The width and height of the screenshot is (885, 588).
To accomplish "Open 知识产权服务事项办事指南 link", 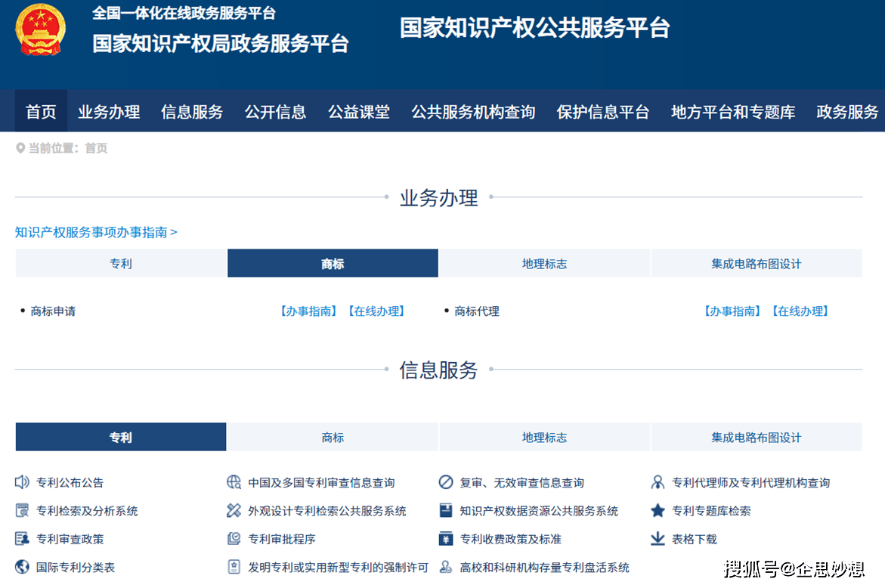I will click(96, 232).
